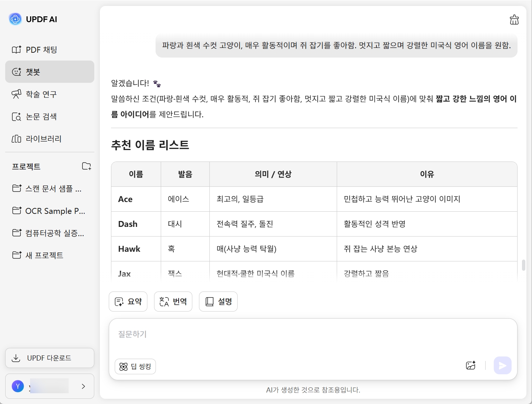Click the new project folder icon
The height and width of the screenshot is (404, 532).
click(87, 166)
